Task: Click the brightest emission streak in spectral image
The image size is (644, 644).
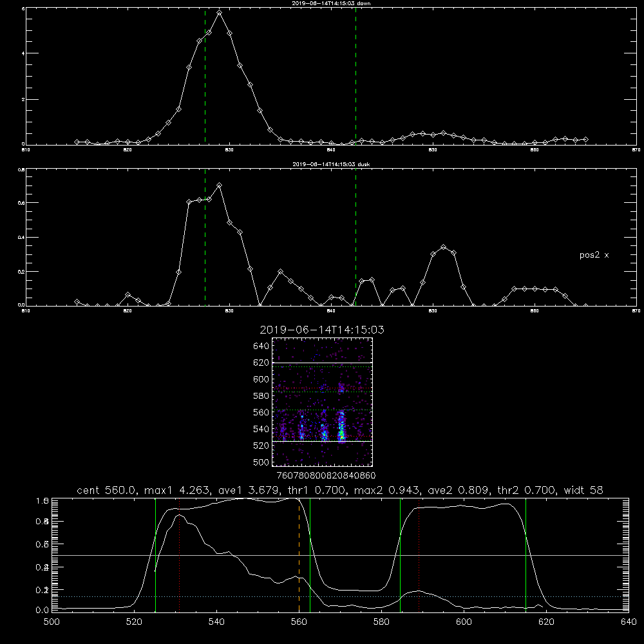Action: tap(341, 426)
